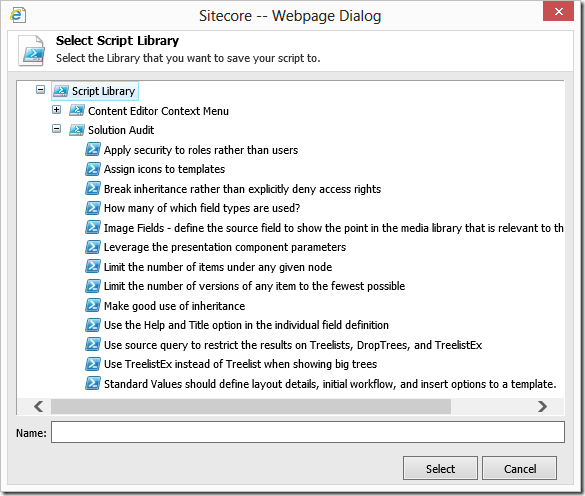Screen dimensions: 585x496
Task: Select 'Standard Values should define layout details' script
Action: pos(330,384)
